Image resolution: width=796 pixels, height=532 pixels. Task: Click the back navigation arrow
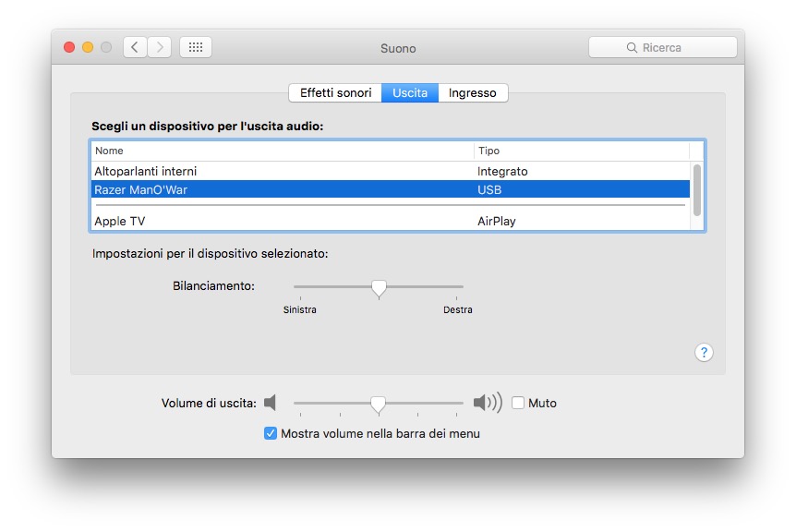135,47
